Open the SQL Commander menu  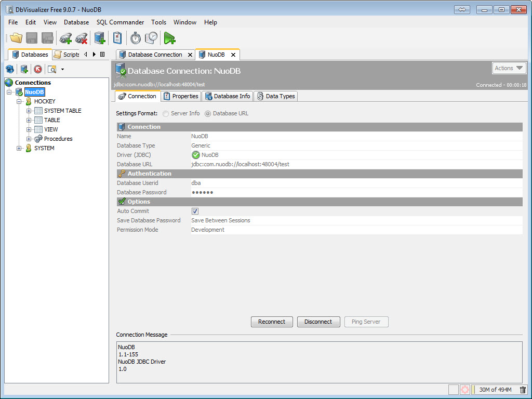(120, 22)
